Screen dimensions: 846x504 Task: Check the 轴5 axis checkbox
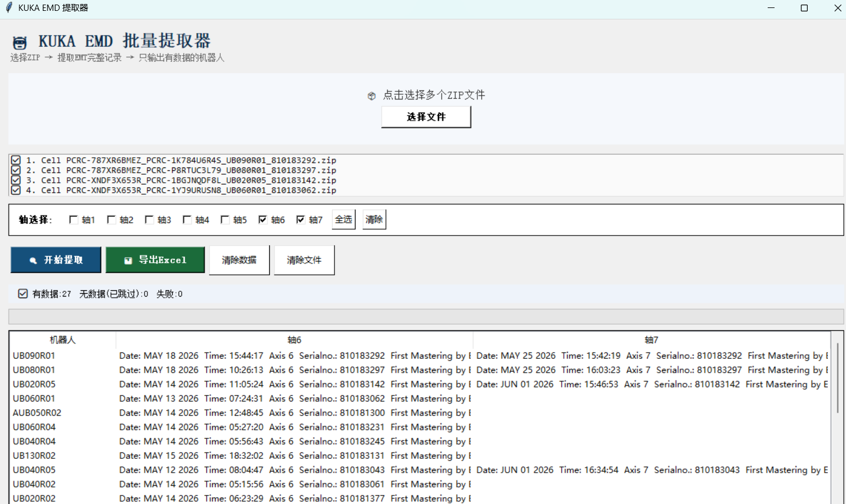click(x=225, y=220)
